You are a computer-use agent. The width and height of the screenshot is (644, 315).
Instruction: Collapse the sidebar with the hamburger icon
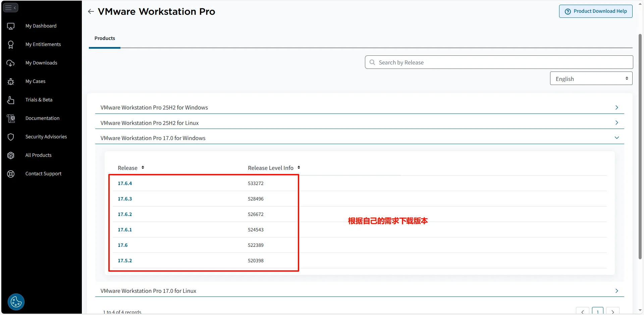pyautogui.click(x=10, y=7)
